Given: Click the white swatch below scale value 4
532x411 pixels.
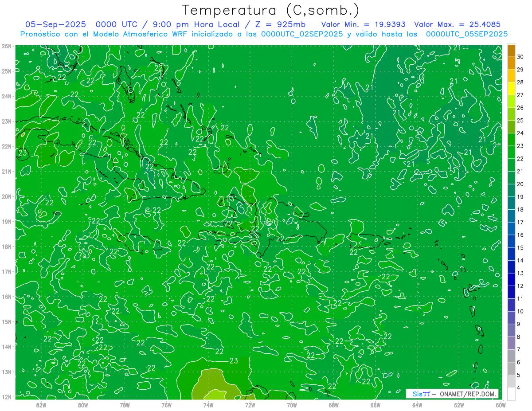Looking at the screenshot, I should point(511,394).
